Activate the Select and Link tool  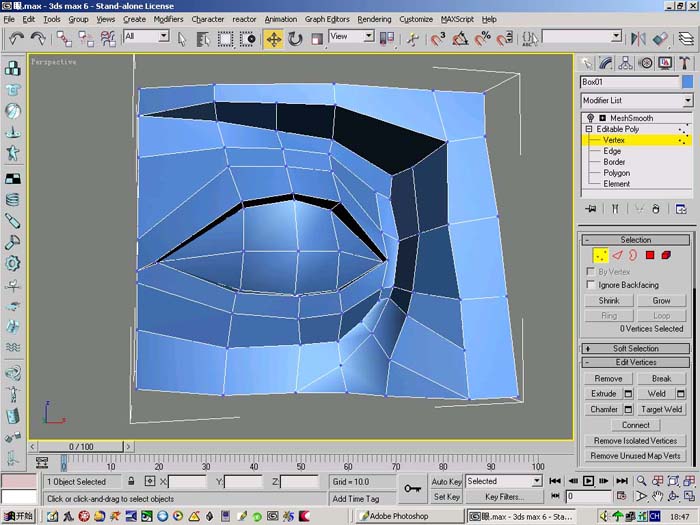[64, 39]
